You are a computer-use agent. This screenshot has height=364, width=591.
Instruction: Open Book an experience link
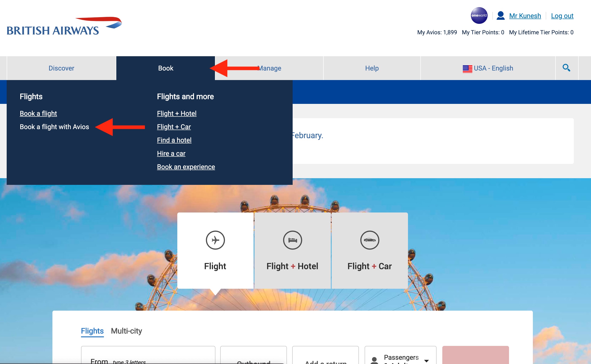click(x=186, y=167)
